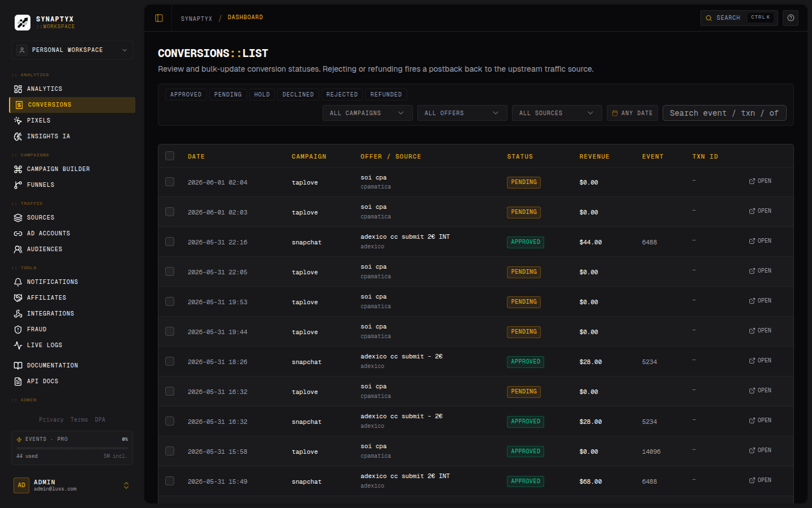The height and width of the screenshot is (508, 812).
Task: Open Insights IA brain icon
Action: 18,137
